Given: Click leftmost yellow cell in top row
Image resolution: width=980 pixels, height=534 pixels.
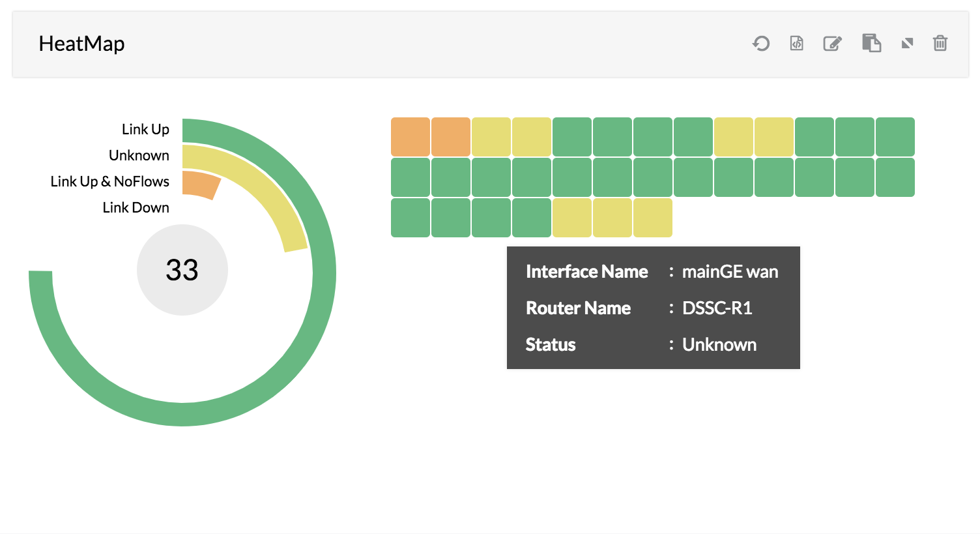Looking at the screenshot, I should tap(491, 137).
